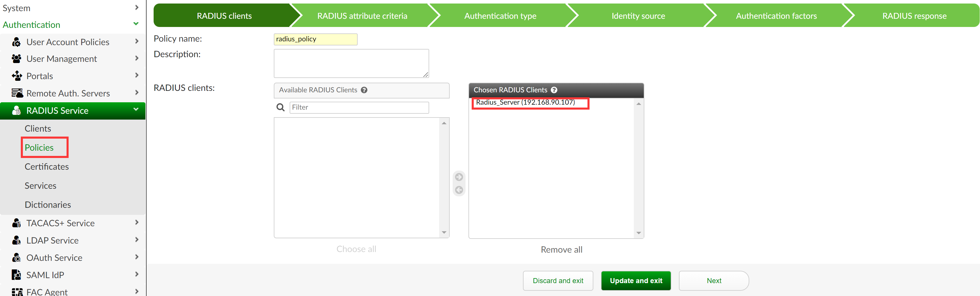
Task: Click the User Account Policies icon
Action: pyautogui.click(x=16, y=42)
